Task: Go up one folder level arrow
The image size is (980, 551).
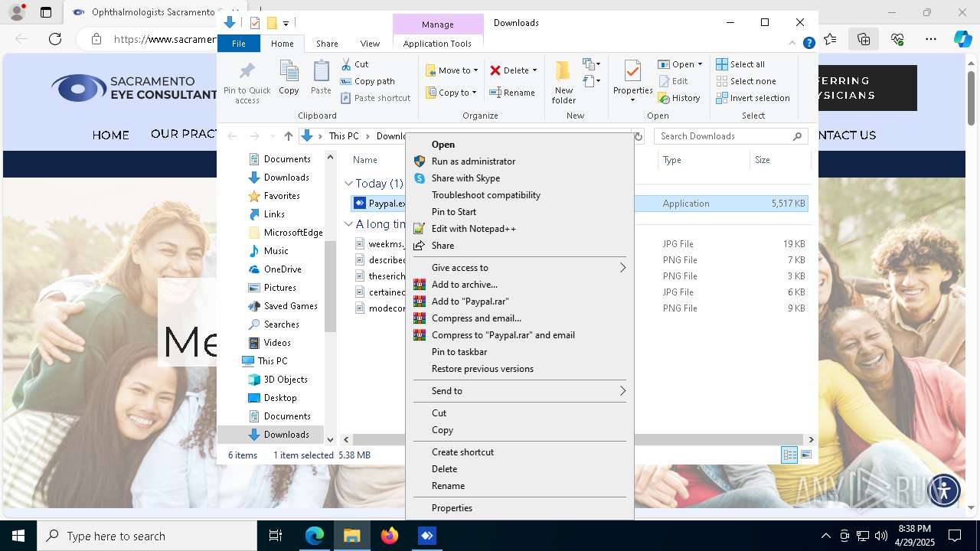Action: coord(288,136)
